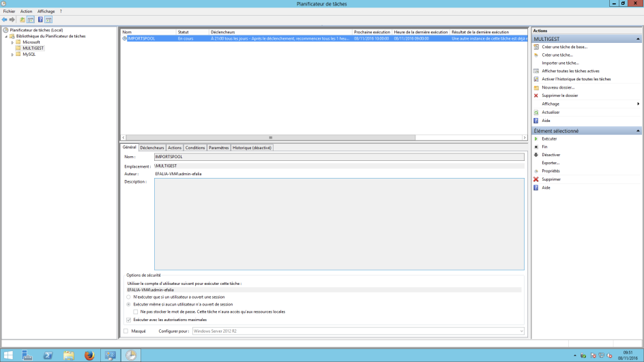
Task: Open PowerShell from the taskbar
Action: coord(48,355)
